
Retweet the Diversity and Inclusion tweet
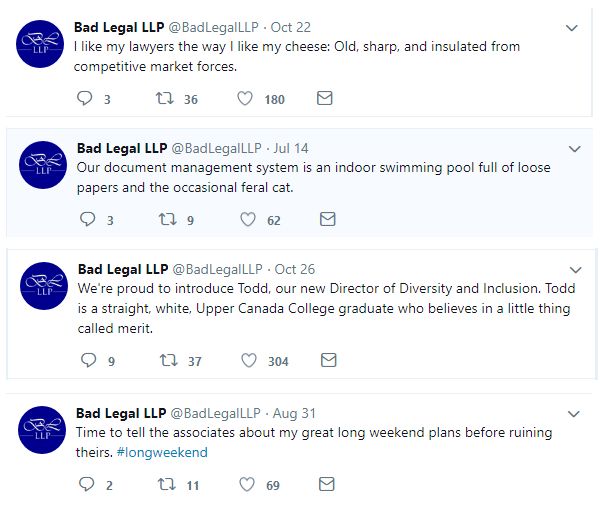pos(168,360)
